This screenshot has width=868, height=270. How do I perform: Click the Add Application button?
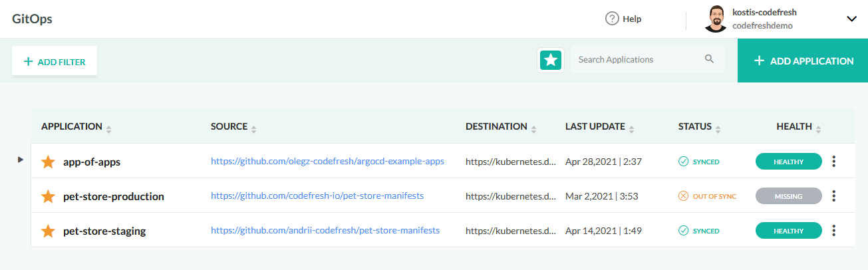click(x=803, y=61)
